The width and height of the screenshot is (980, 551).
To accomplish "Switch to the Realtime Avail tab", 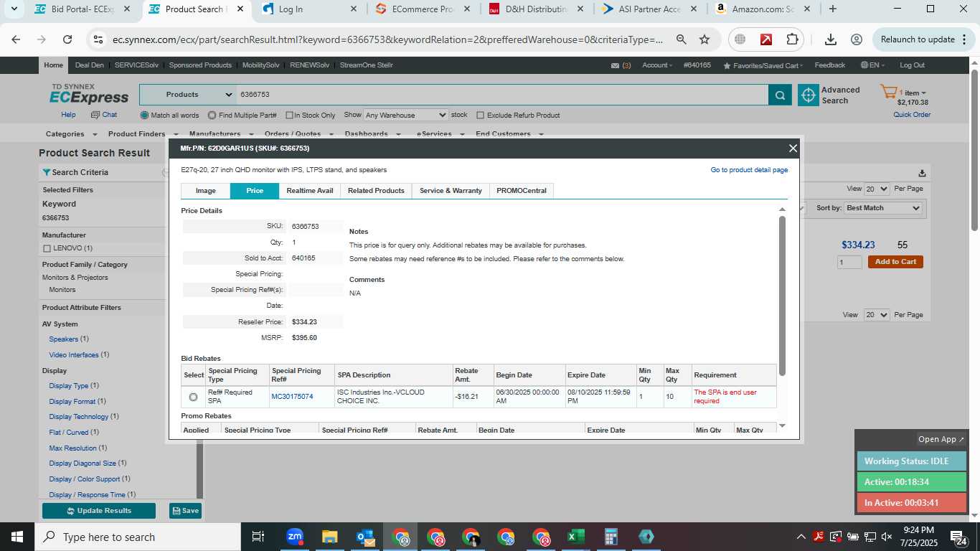I will click(x=310, y=191).
